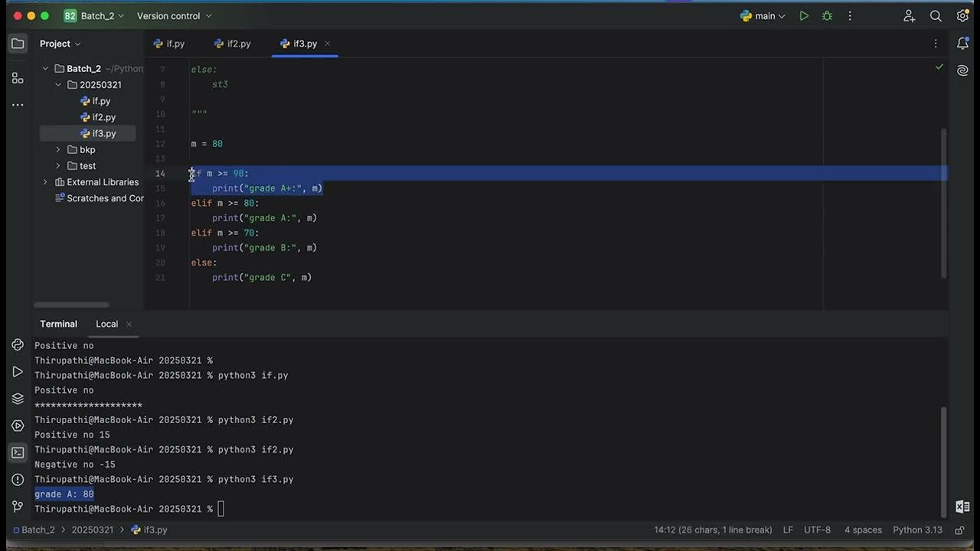
Task: Open Notifications bell icon
Action: [963, 44]
